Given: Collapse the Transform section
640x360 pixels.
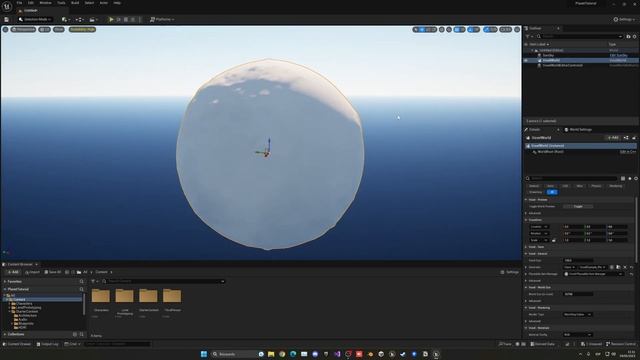Looking at the screenshot, I should point(526,220).
